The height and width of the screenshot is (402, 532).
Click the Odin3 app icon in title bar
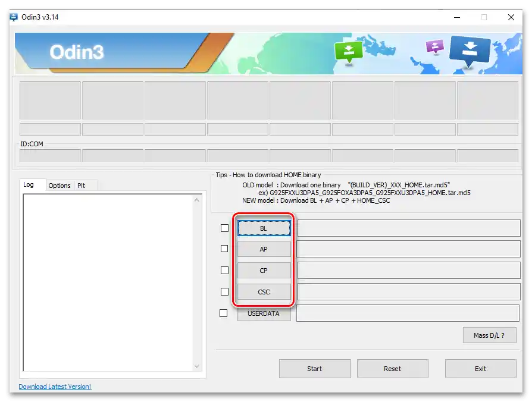[14, 17]
